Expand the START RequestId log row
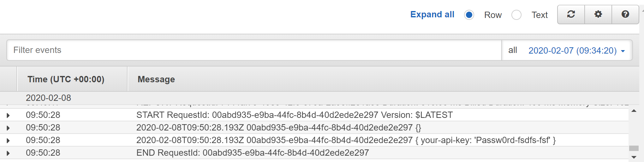Viewport: 644px width, 162px height. pyautogui.click(x=8, y=115)
